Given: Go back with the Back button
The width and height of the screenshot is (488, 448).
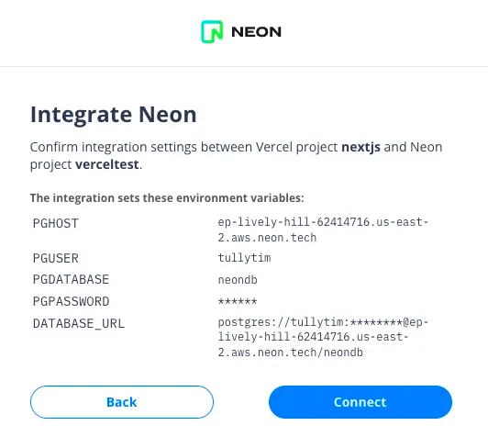Looking at the screenshot, I should tap(122, 402).
